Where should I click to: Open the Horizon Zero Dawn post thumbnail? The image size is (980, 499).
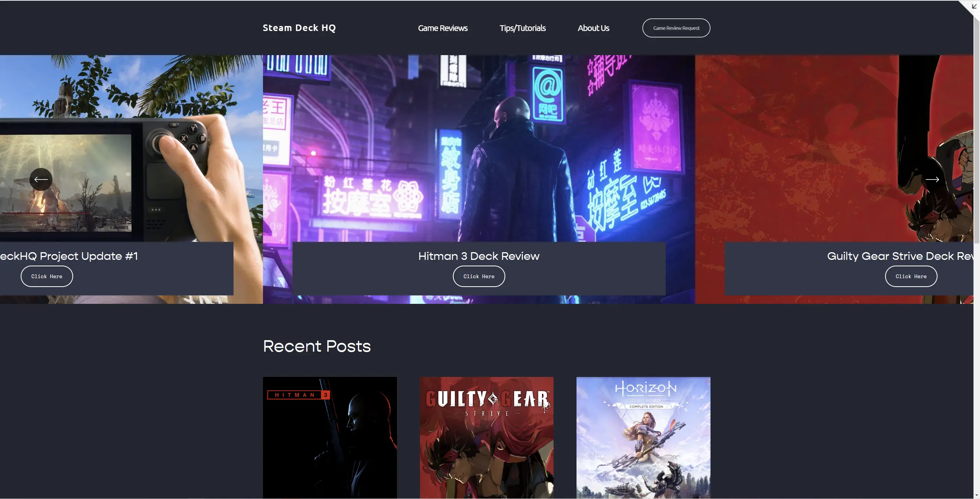pyautogui.click(x=643, y=437)
